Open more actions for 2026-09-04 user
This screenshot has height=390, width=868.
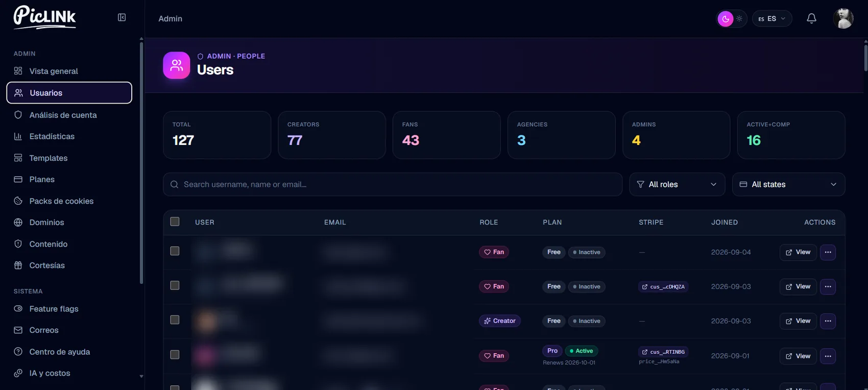[x=828, y=252]
